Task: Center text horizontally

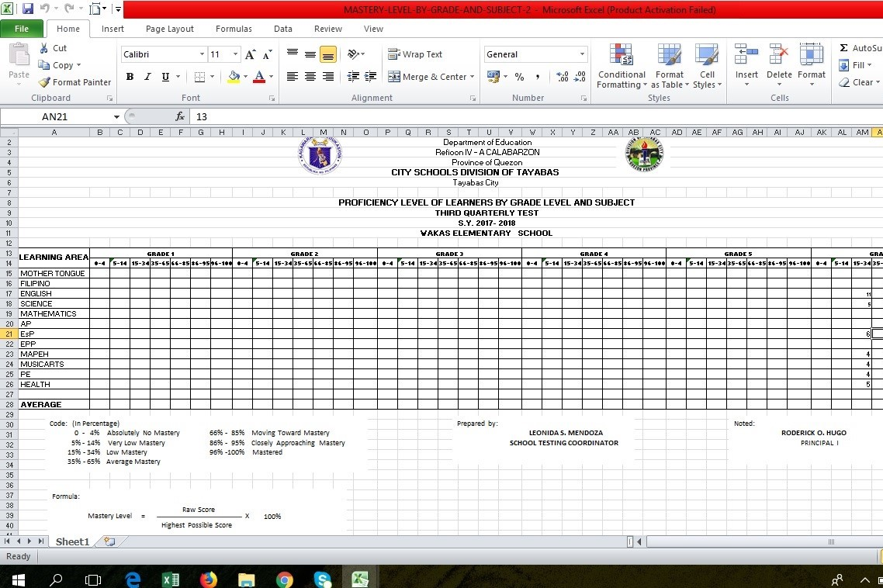Action: point(310,77)
